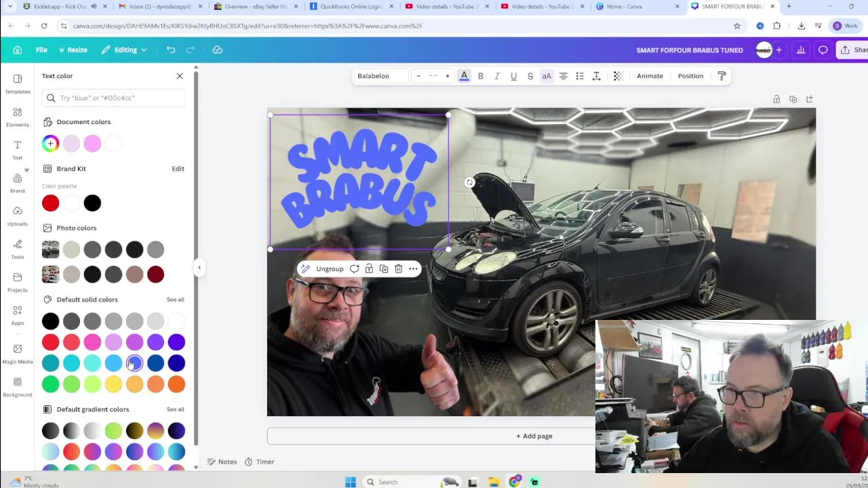Decrease the font size
Screen dimensions: 868x488
418,76
